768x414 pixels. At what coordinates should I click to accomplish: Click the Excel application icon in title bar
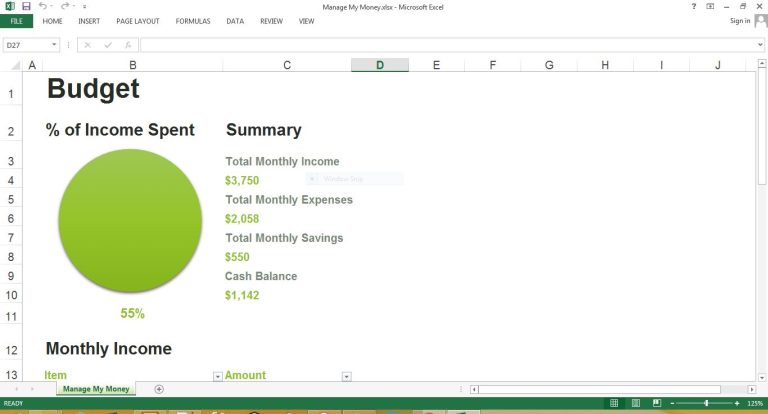10,6
